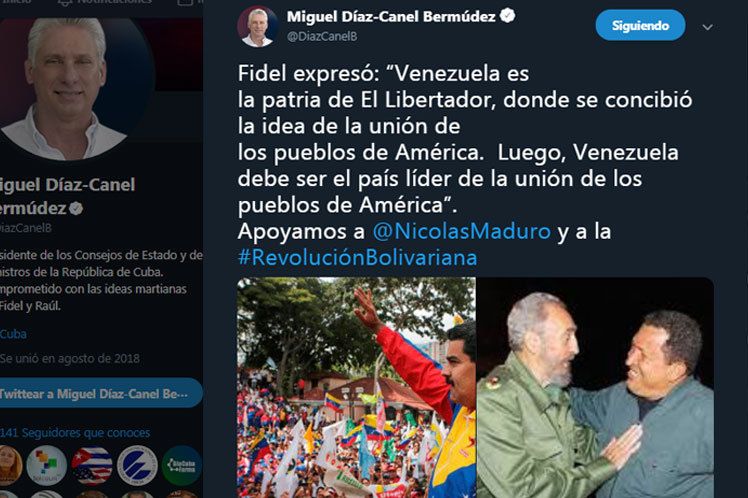Screen dimensions: 748x498
Task: Open the #RevoluciónBolivariana hashtag
Action: pyautogui.click(x=357, y=258)
